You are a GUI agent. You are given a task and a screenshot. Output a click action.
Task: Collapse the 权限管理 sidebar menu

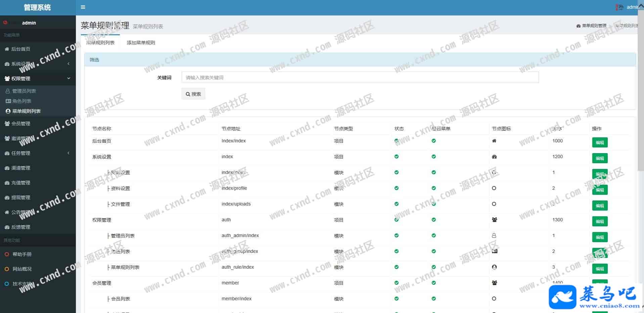click(x=38, y=79)
